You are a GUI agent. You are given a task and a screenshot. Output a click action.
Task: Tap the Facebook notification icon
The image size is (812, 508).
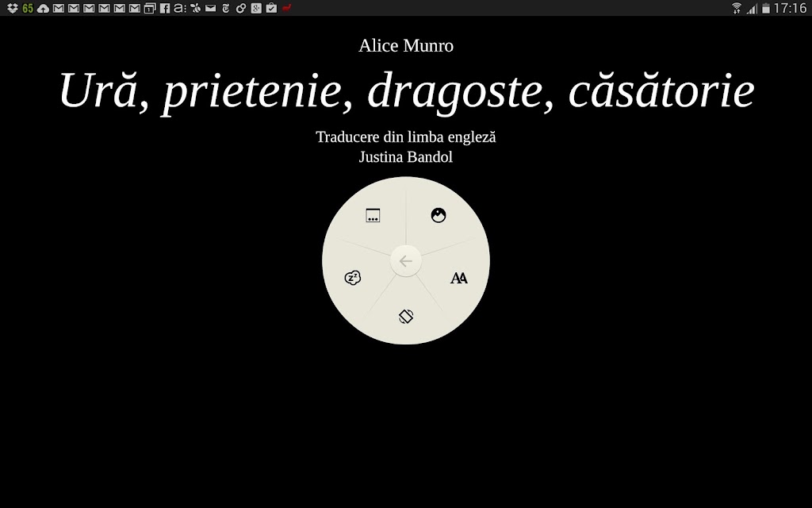(165, 8)
